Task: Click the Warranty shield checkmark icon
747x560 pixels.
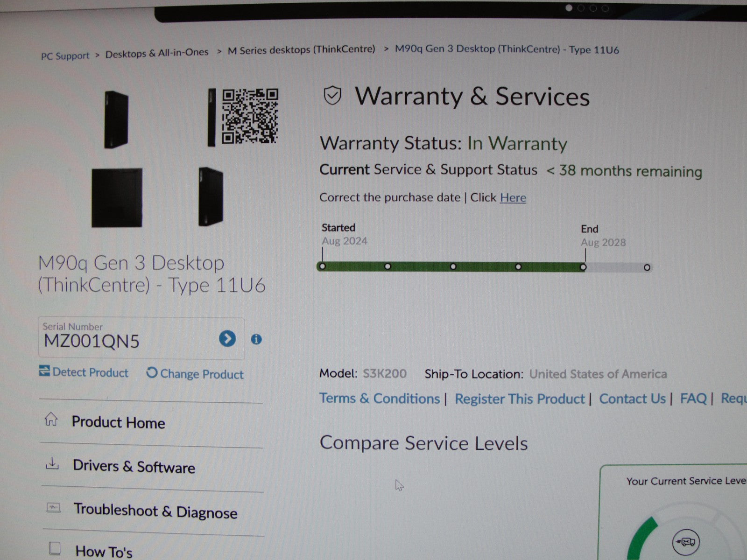Action: [x=332, y=96]
